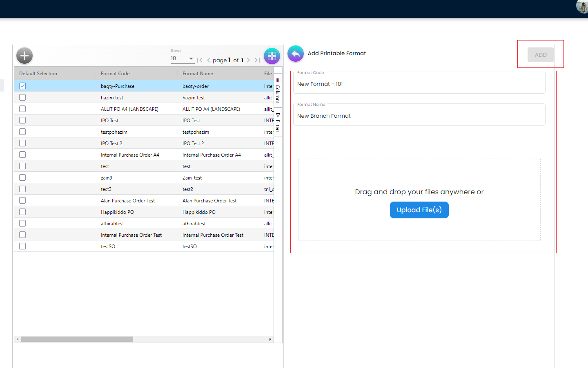Go to first page of table
Screen dimensions: 588x368
200,60
